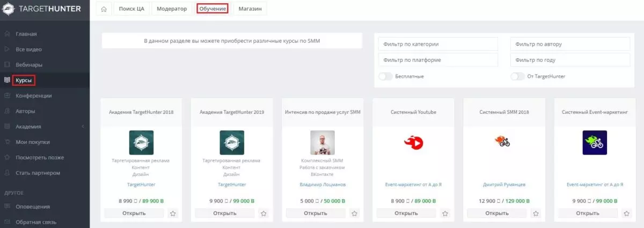Click the Конференции sidebar icon
This screenshot has width=644, height=228.
pos(7,96)
